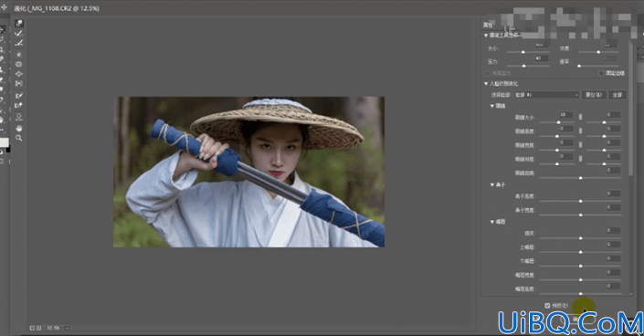644x336 pixels.
Task: Click the 眼睛斜度 label text
Action: click(x=524, y=160)
